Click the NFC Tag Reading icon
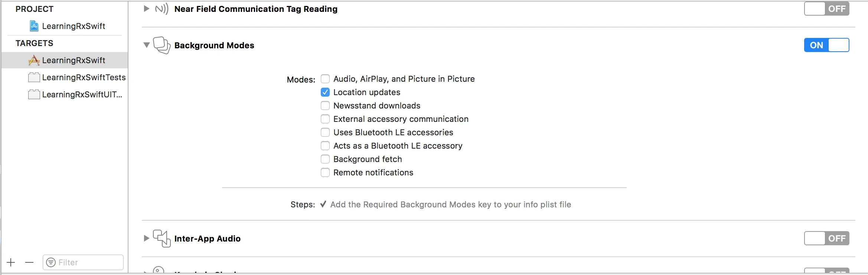 point(161,9)
